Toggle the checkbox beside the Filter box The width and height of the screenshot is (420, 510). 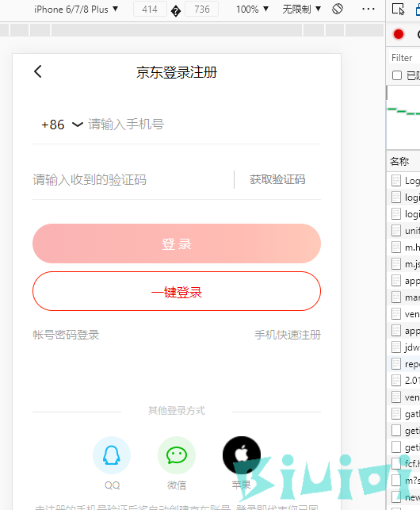pyautogui.click(x=396, y=75)
